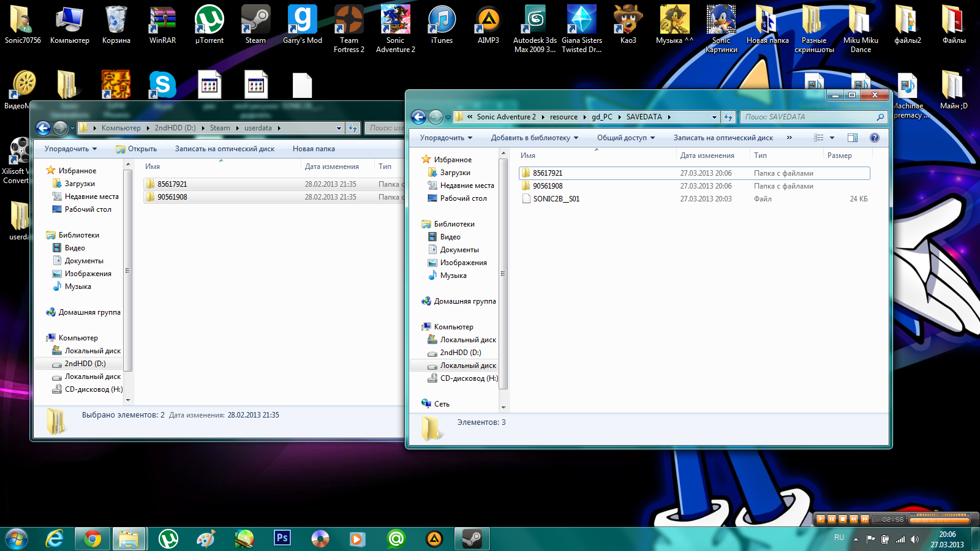Image resolution: width=980 pixels, height=551 pixels.
Task: Click the Поиск: SAVEDATA search field
Action: tap(813, 117)
